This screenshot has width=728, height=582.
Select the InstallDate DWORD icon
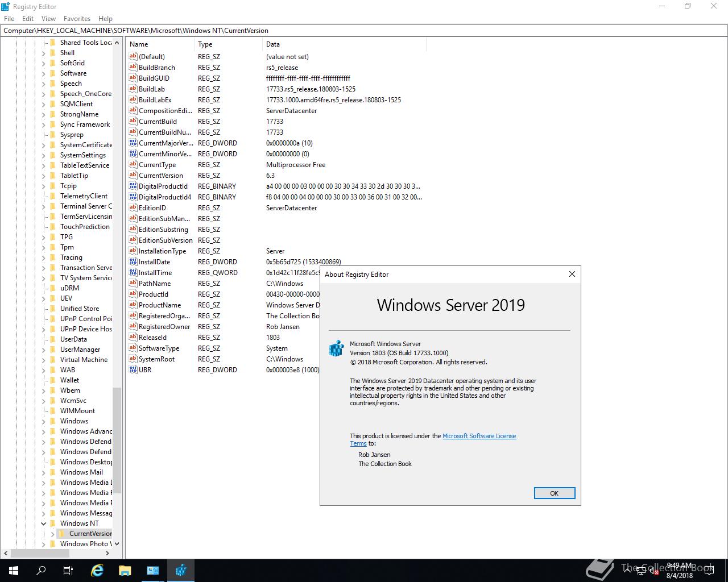click(x=133, y=261)
